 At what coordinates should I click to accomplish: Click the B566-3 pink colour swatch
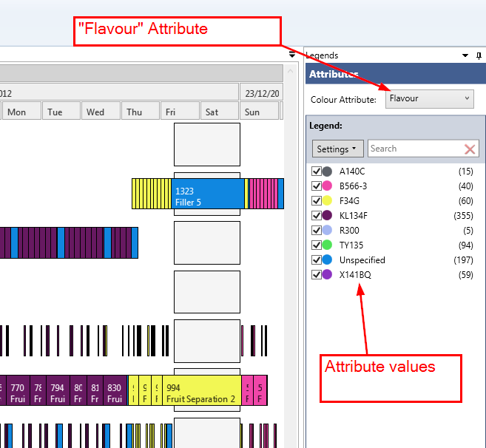(327, 186)
